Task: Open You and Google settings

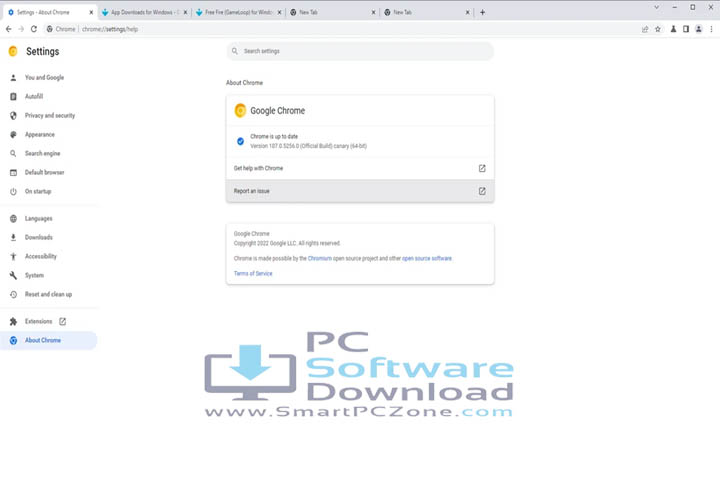Action: (44, 78)
